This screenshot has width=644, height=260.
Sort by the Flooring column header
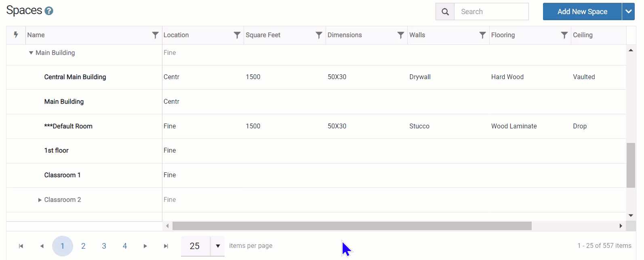[x=503, y=35]
